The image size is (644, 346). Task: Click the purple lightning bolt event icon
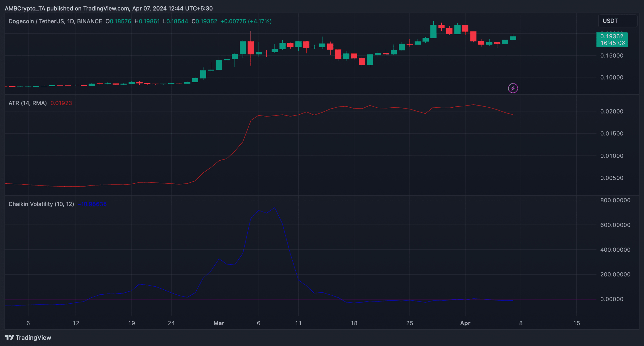(513, 88)
